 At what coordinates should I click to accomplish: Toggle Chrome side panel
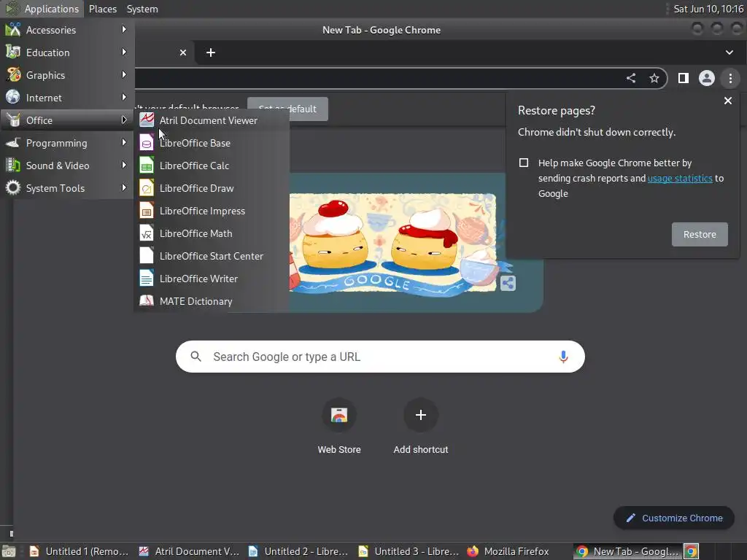(x=683, y=78)
